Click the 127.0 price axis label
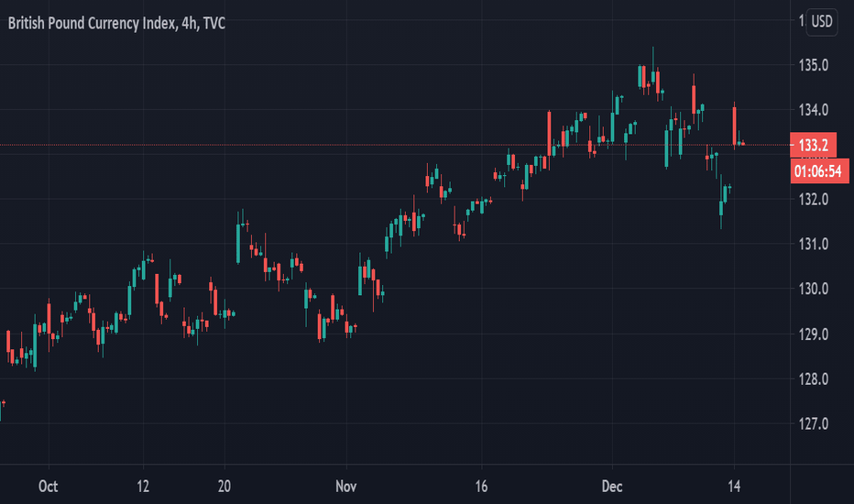Viewport: 854px width, 504px height. pyautogui.click(x=813, y=423)
